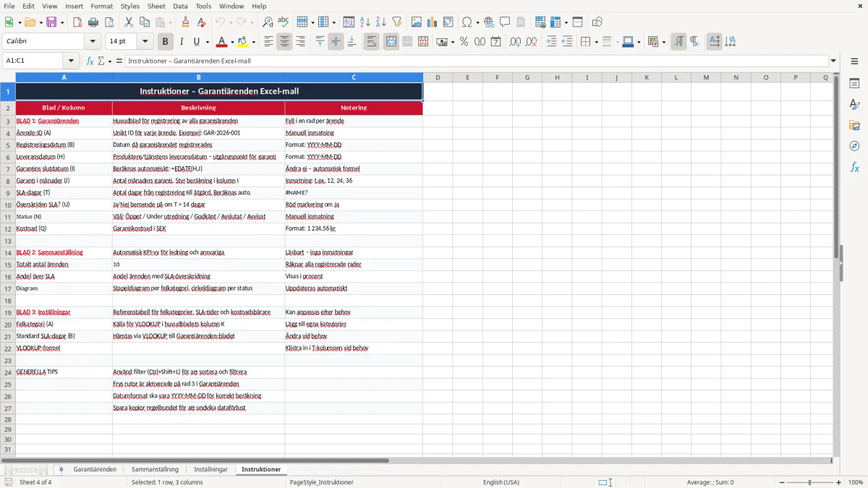Click the yellow Background Color swatch
This screenshot has width=868, height=488.
(243, 42)
